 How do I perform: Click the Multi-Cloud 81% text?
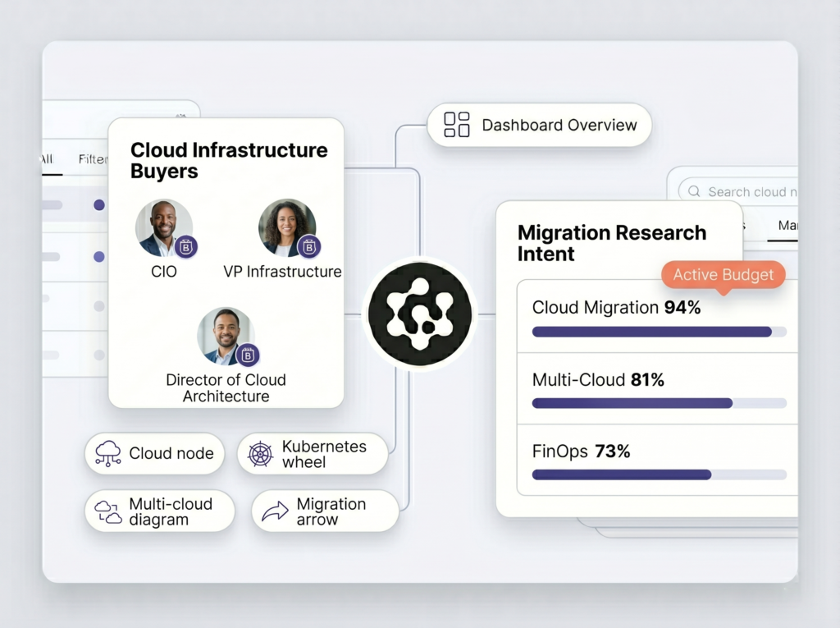598,380
